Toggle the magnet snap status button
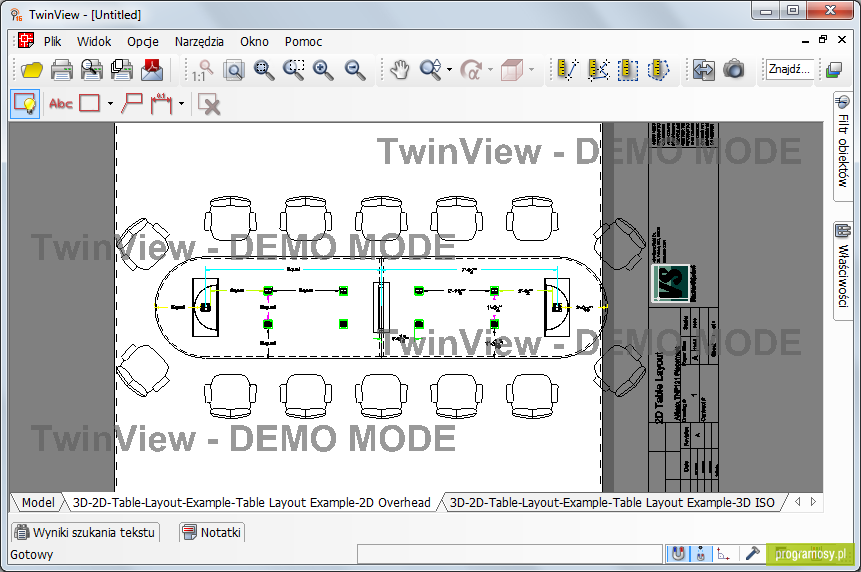 click(679, 554)
